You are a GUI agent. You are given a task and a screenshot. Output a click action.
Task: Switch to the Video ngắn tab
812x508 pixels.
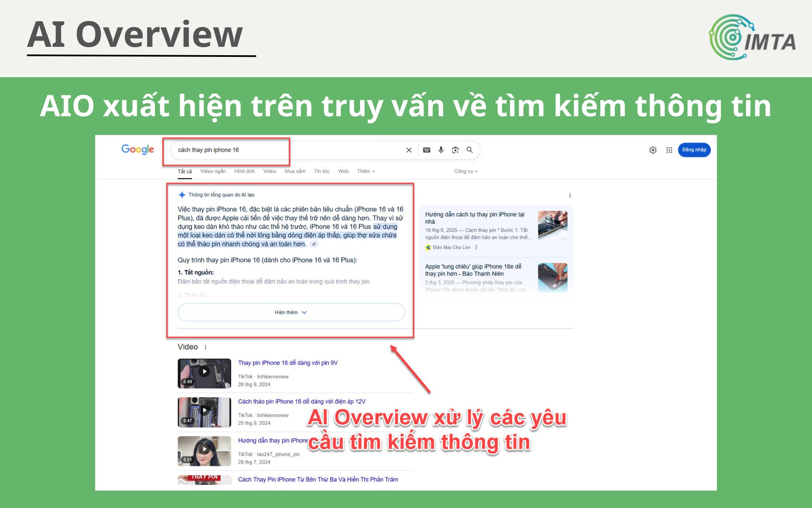[213, 171]
